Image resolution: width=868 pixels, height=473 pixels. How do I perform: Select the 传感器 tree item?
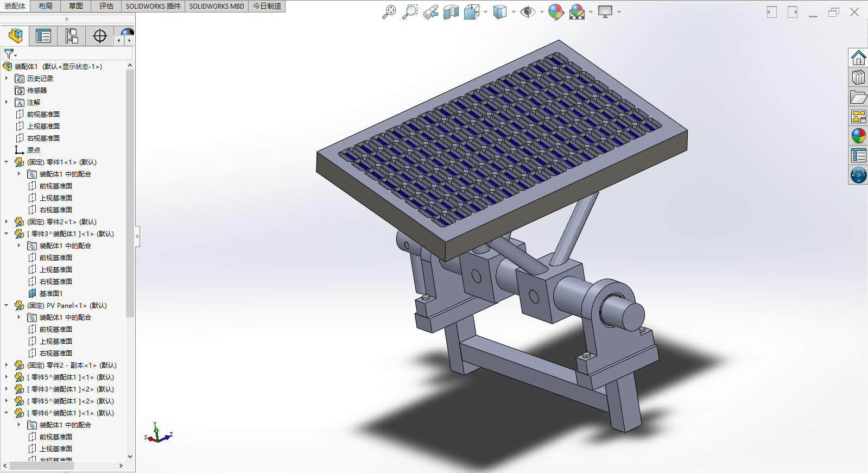tap(31, 90)
